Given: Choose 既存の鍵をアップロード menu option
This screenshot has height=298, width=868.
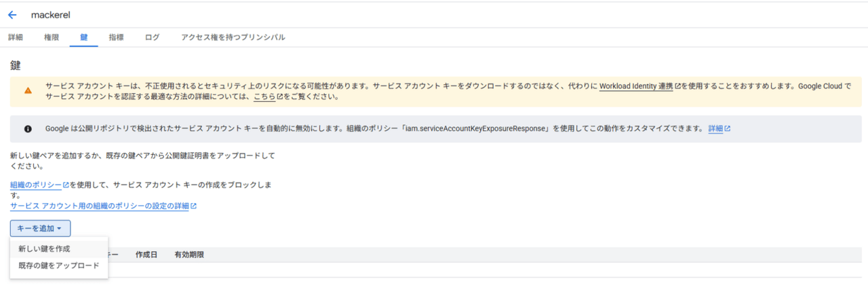Looking at the screenshot, I should (59, 266).
